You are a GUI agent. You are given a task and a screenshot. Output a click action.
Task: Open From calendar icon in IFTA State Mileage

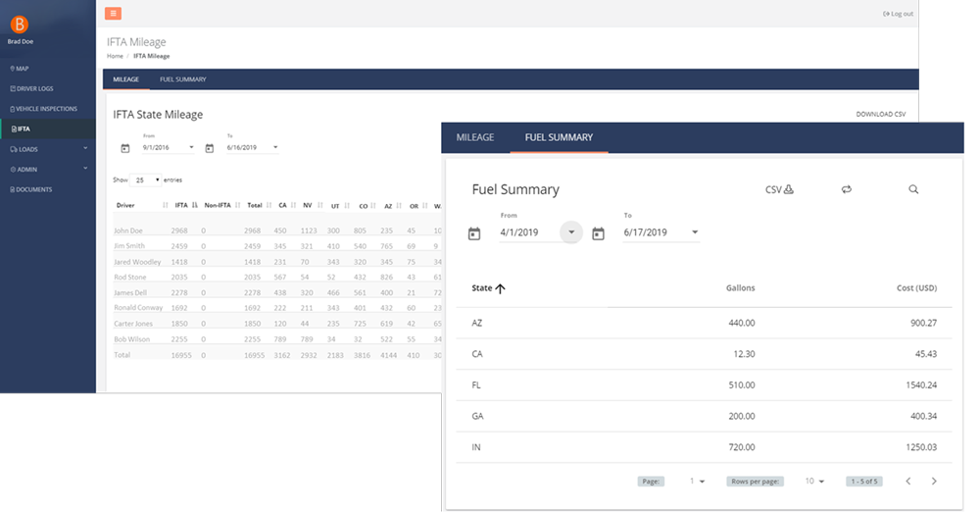[125, 148]
